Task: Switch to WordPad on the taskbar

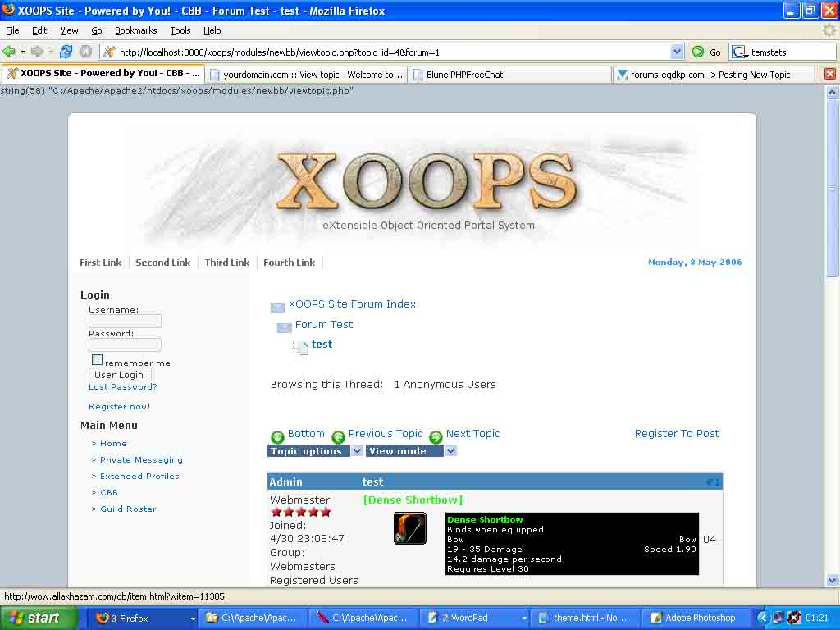Action: click(x=475, y=618)
